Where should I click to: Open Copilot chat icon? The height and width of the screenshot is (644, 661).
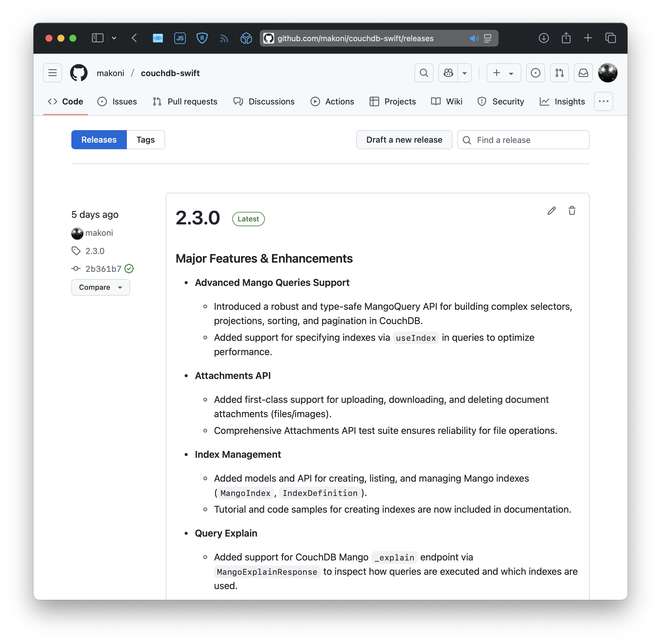point(448,73)
